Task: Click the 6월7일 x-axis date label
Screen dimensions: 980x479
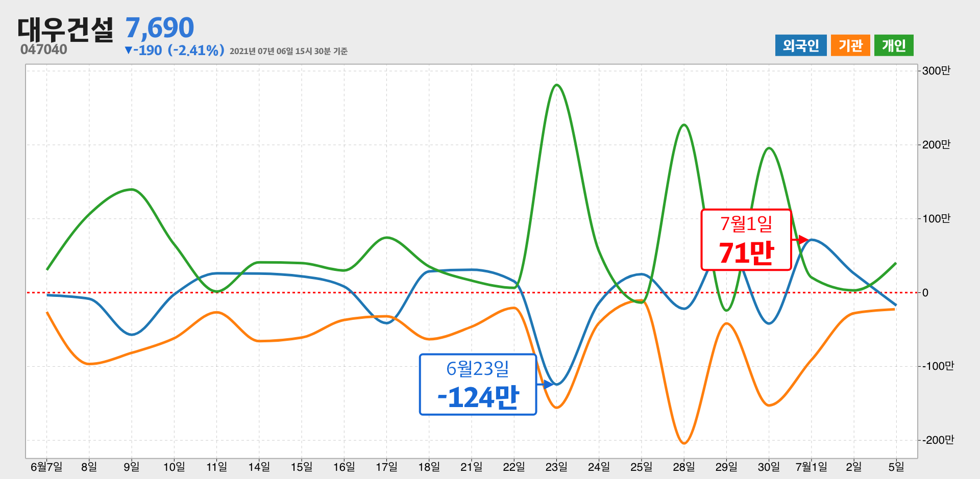Action: (46, 467)
